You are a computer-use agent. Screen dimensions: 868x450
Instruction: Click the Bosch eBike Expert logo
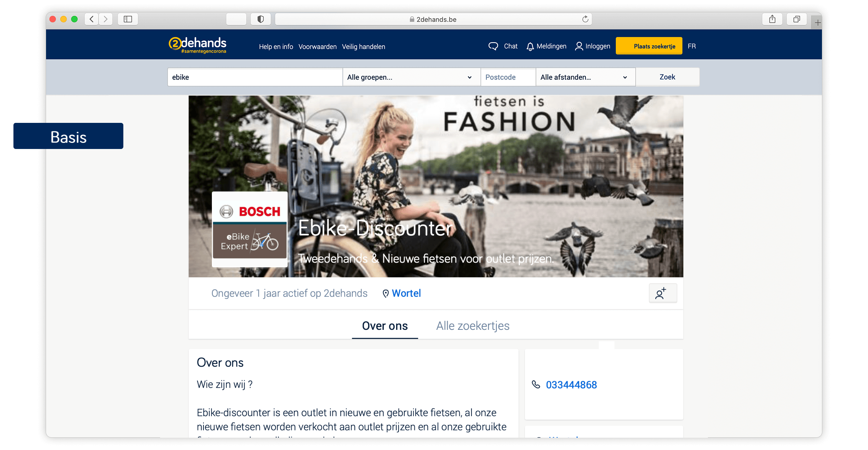click(x=250, y=229)
